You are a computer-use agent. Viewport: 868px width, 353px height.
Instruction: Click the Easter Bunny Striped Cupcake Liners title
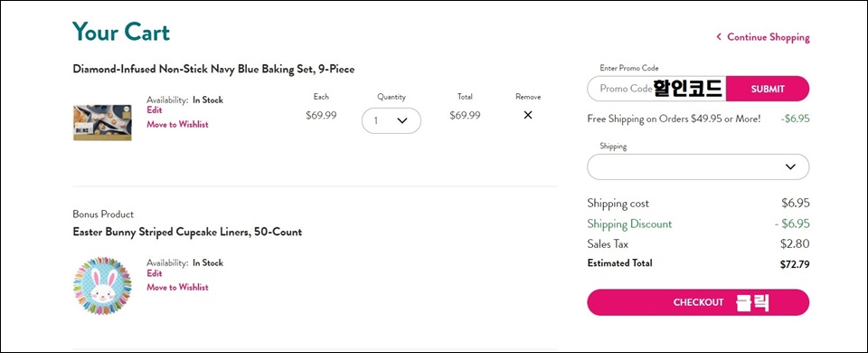[x=187, y=233]
